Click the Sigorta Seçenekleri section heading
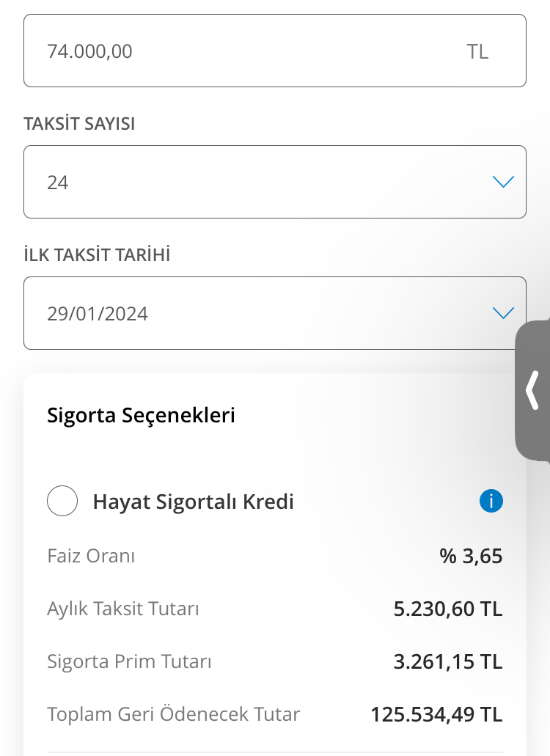Viewport: 550px width, 756px height. click(x=141, y=415)
